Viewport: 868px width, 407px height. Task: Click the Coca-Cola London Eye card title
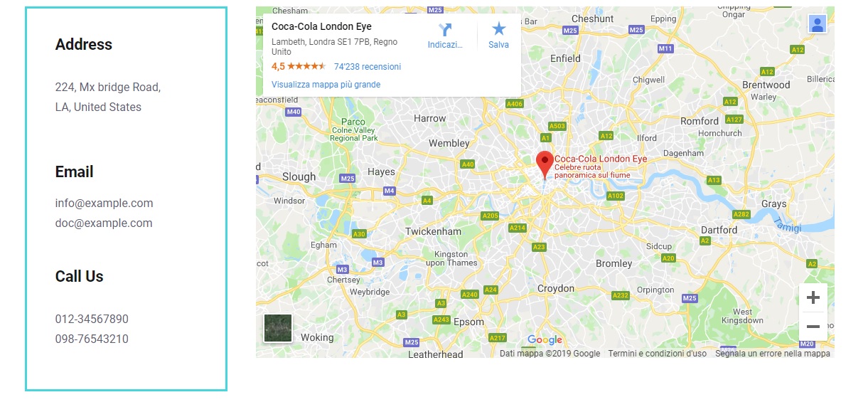[321, 26]
